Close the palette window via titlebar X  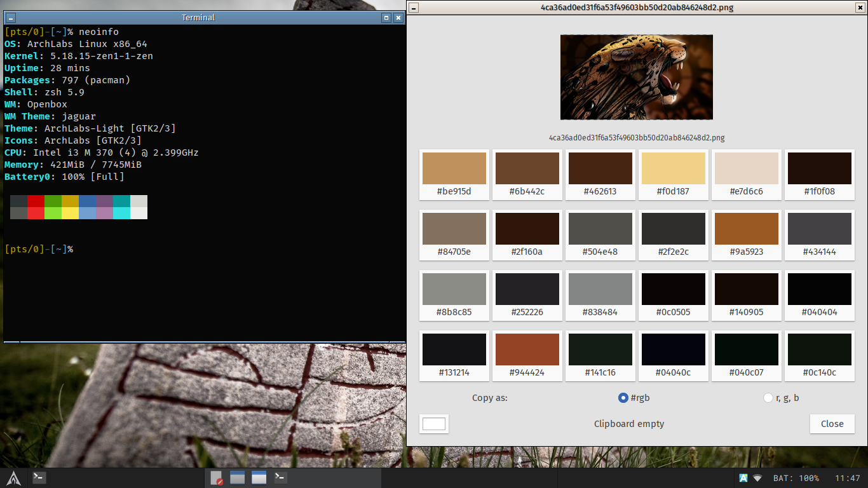pyautogui.click(x=860, y=8)
